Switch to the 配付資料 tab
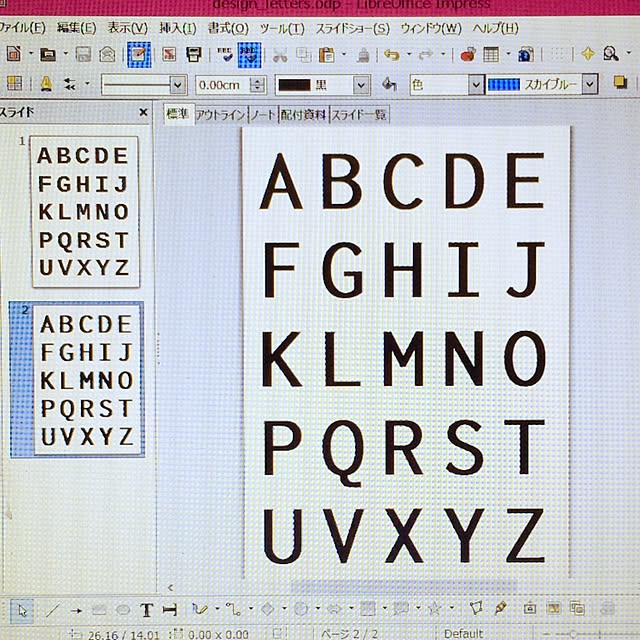The height and width of the screenshot is (640, 640). pos(304,115)
